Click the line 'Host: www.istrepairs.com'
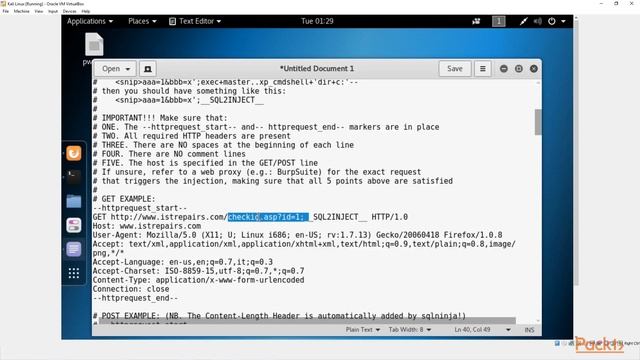Viewport: 640px width, 360px height. coord(147,226)
